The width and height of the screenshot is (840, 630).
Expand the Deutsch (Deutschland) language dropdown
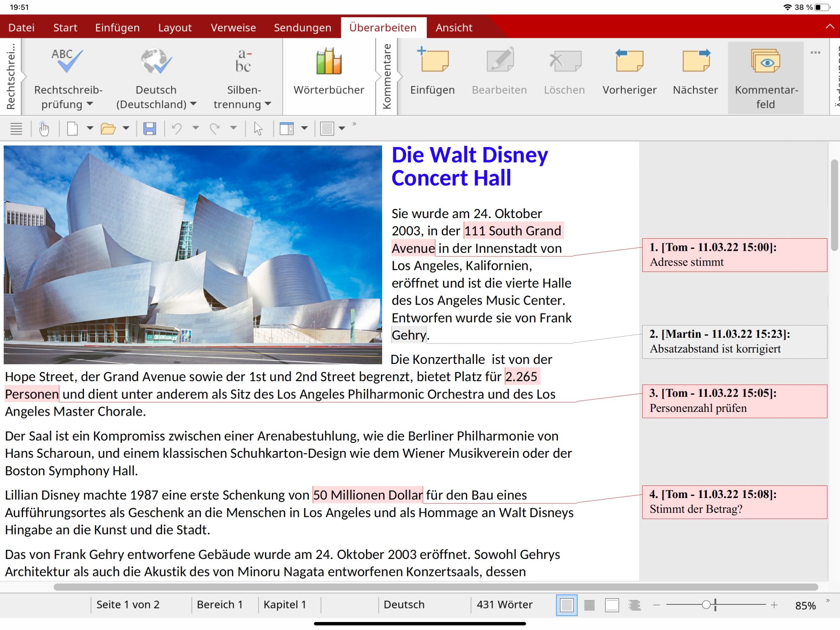(x=193, y=104)
